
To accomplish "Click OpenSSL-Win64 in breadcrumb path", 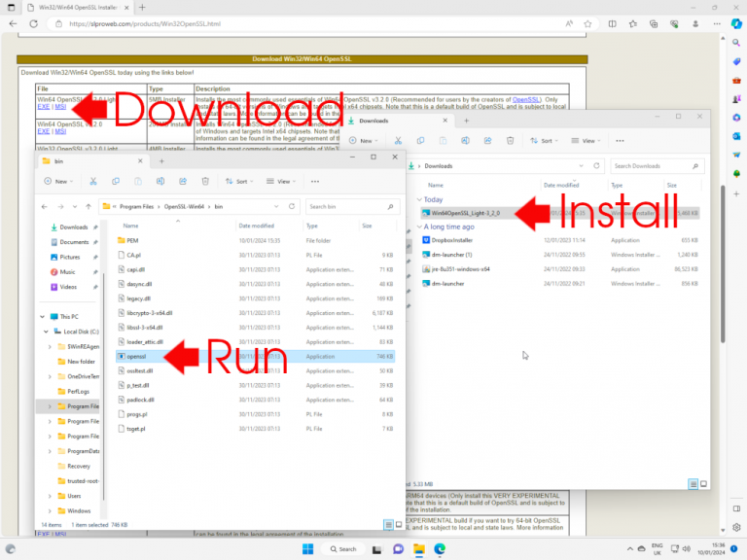I will click(x=184, y=207).
